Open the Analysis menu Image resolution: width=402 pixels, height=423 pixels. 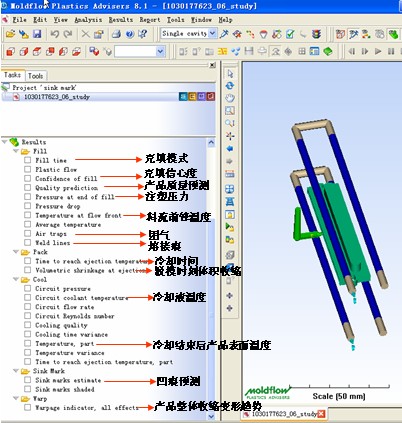[x=88, y=20]
